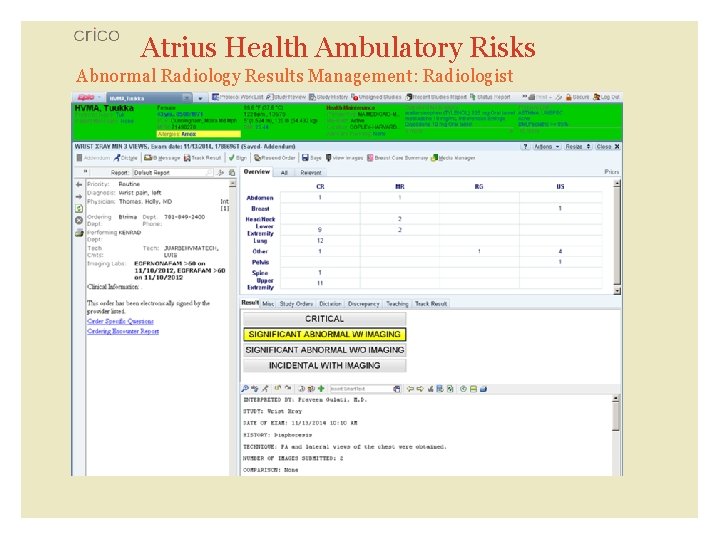The height and width of the screenshot is (540, 720).
Task: Expand the patient workspace tab dropdown arrow
Action: point(200,98)
